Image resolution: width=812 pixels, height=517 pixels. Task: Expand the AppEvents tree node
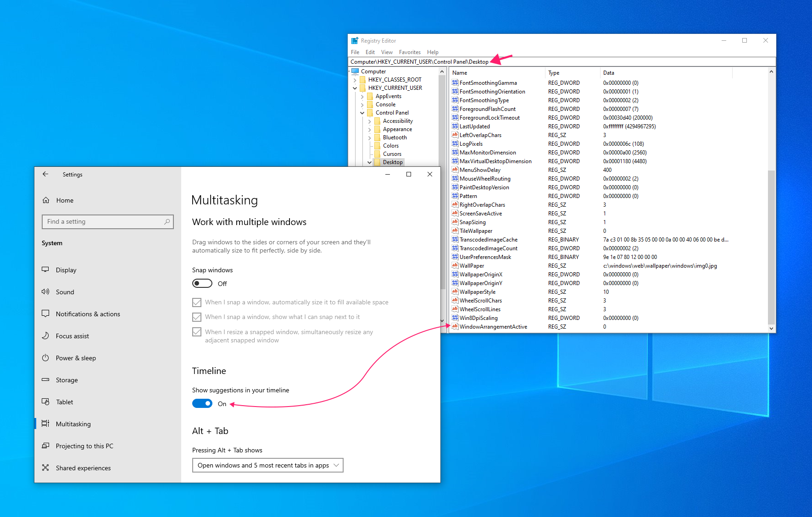pyautogui.click(x=362, y=96)
